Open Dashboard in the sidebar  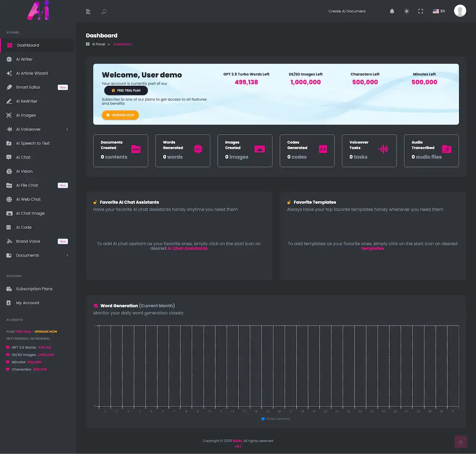point(38,45)
